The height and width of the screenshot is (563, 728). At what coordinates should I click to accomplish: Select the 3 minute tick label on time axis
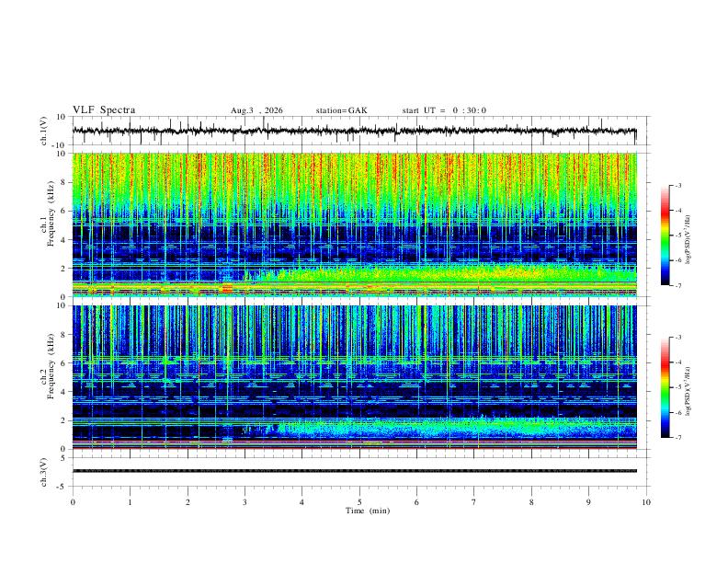245,502
